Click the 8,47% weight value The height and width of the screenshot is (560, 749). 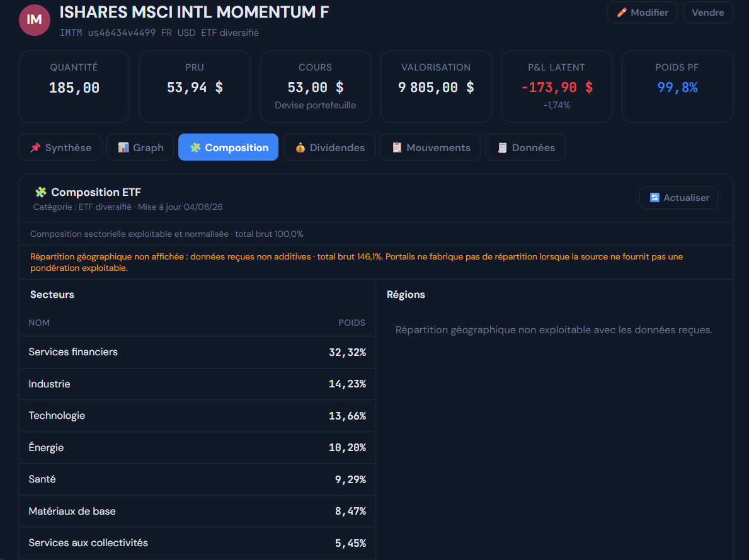click(x=351, y=511)
